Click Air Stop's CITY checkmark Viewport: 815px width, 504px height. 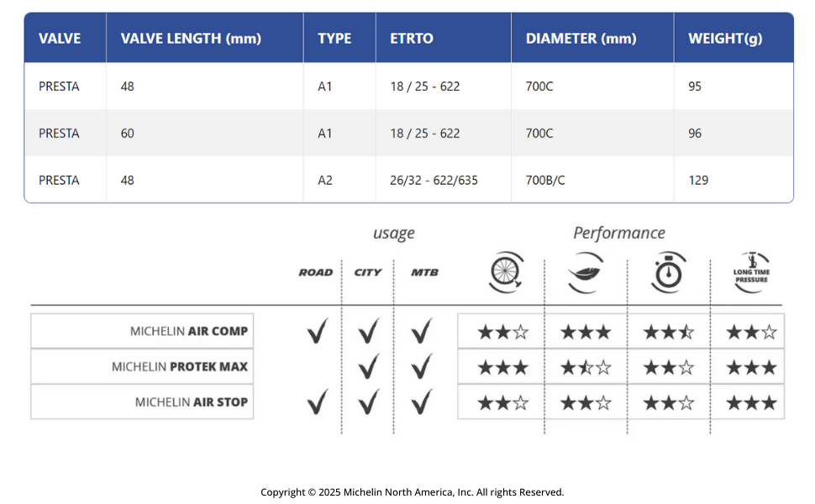[x=368, y=402]
